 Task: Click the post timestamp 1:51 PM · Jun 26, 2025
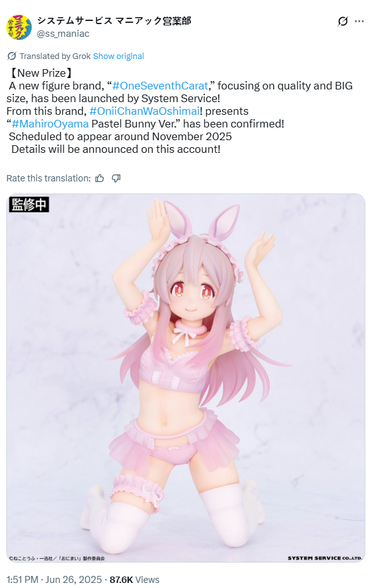tap(54, 579)
